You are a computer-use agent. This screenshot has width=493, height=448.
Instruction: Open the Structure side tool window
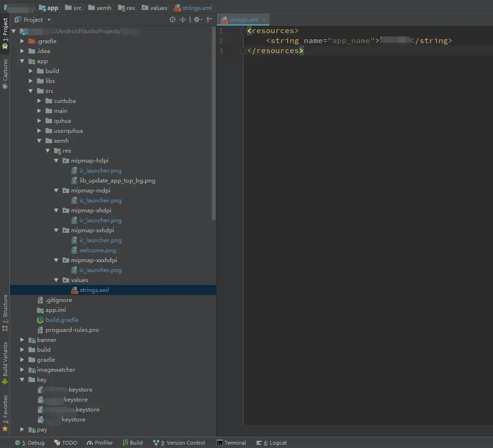pos(5,312)
